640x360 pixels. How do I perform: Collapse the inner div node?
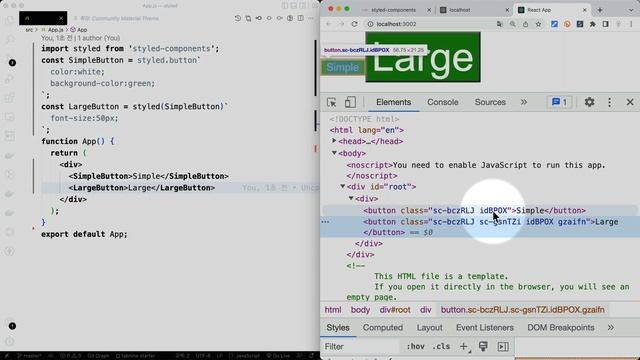pos(351,198)
